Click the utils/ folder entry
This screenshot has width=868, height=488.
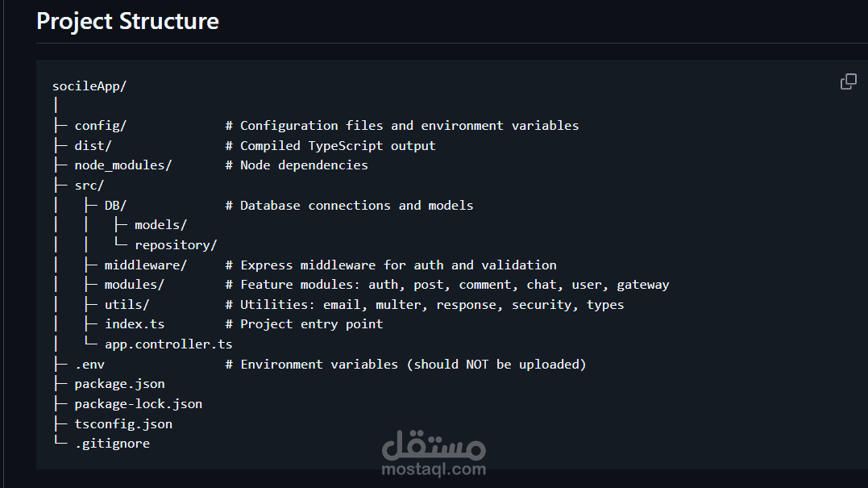click(127, 305)
